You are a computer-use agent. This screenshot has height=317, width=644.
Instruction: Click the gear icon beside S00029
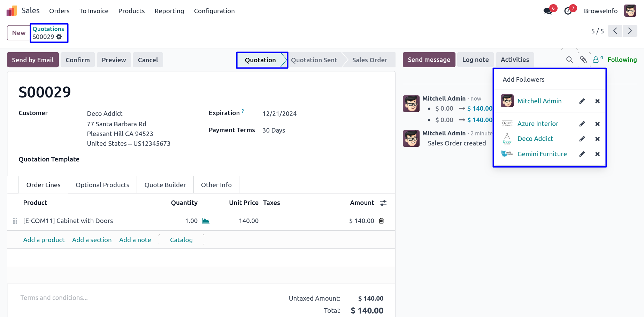(59, 37)
